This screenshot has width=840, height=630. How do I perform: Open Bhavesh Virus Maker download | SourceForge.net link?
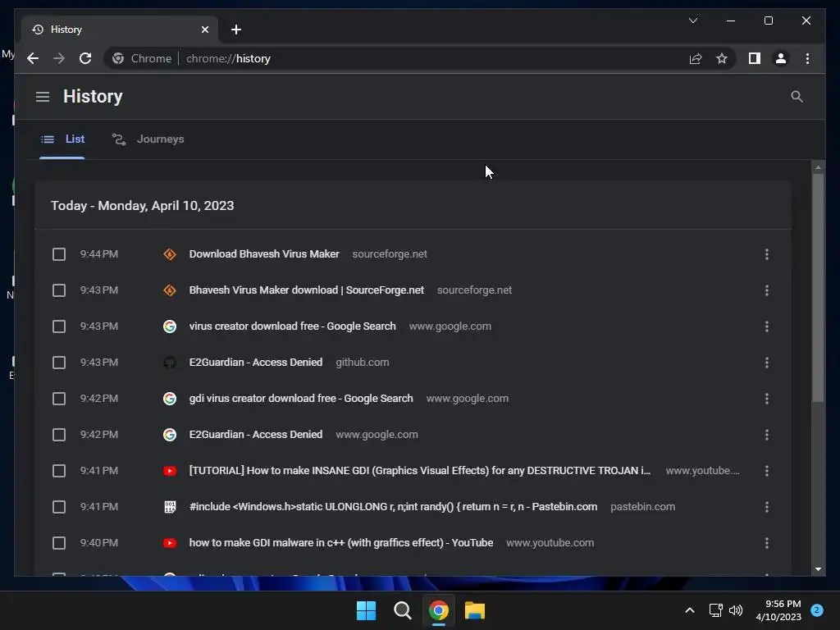point(307,290)
